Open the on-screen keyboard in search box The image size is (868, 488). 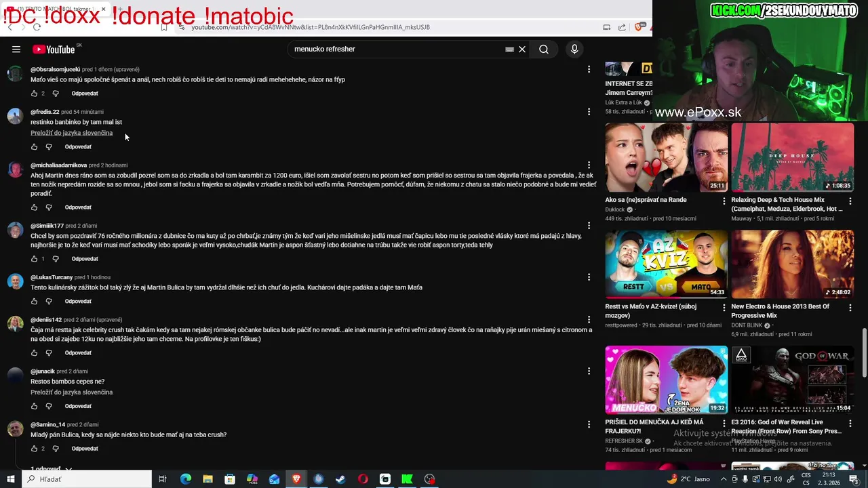509,49
